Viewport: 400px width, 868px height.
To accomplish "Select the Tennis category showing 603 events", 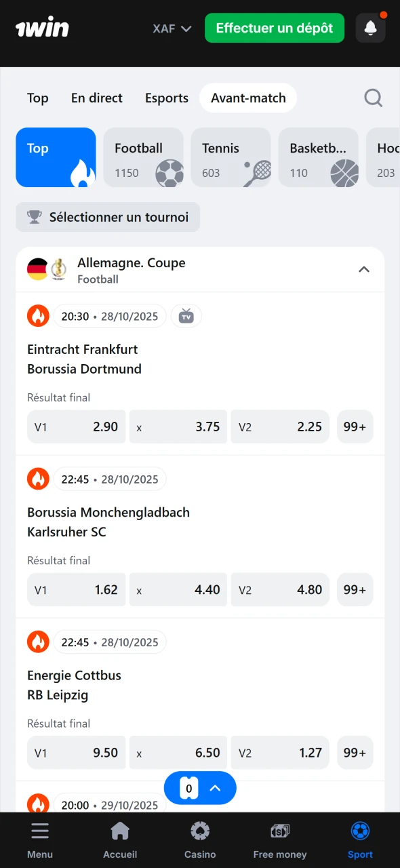I will click(231, 157).
